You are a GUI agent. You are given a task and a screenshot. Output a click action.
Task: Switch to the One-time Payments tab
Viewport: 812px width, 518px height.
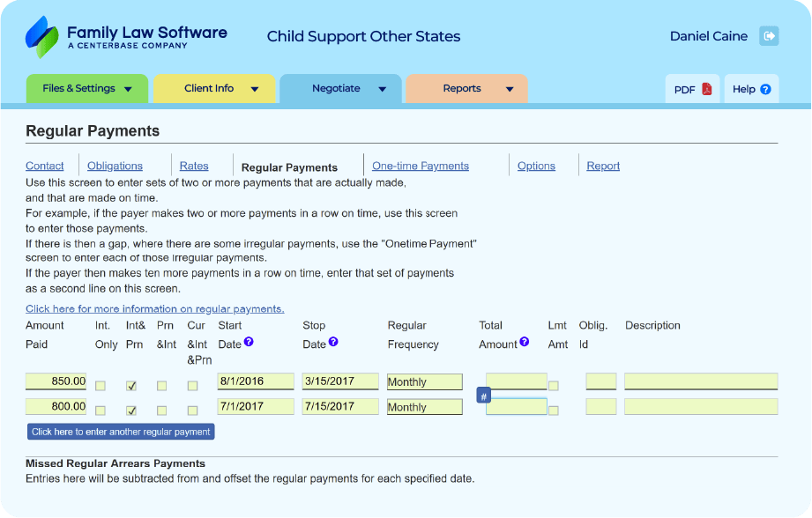420,166
